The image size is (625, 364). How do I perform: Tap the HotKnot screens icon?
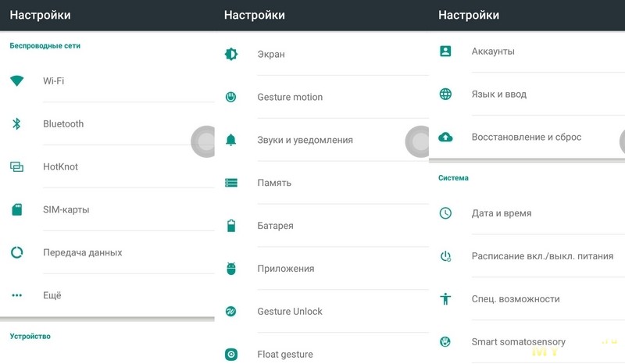(x=16, y=166)
